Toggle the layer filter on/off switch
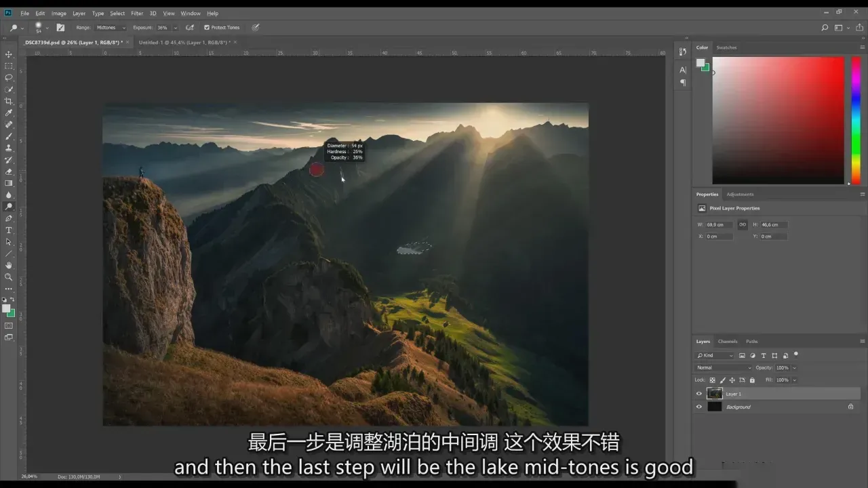This screenshot has height=488, width=868. pyautogui.click(x=796, y=354)
